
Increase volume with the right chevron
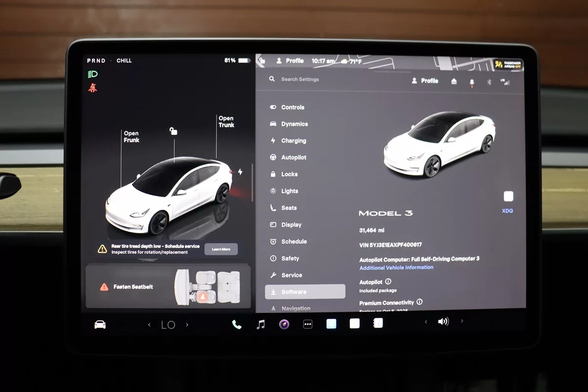462,321
